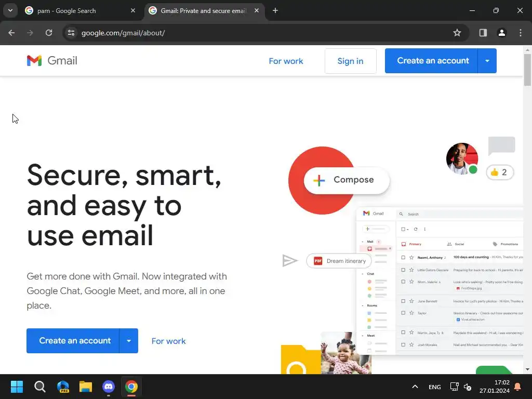Open File Explorer from taskbar

[x=86, y=387]
